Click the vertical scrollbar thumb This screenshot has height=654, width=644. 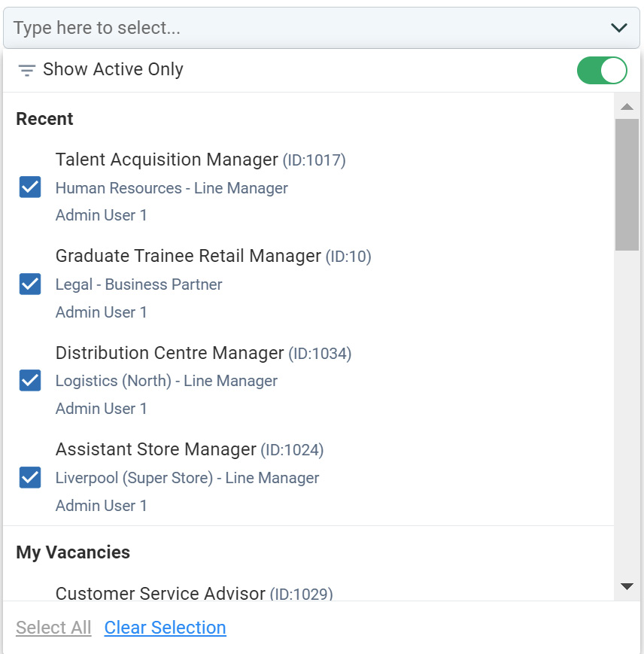pos(627,185)
